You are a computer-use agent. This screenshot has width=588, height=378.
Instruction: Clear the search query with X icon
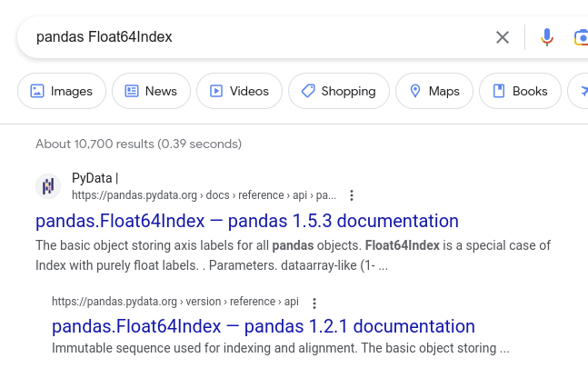click(503, 37)
